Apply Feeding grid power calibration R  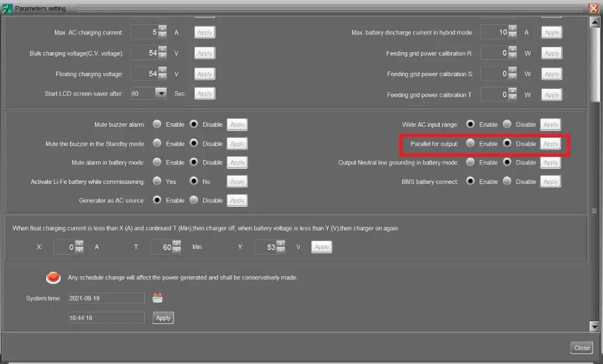pos(551,53)
